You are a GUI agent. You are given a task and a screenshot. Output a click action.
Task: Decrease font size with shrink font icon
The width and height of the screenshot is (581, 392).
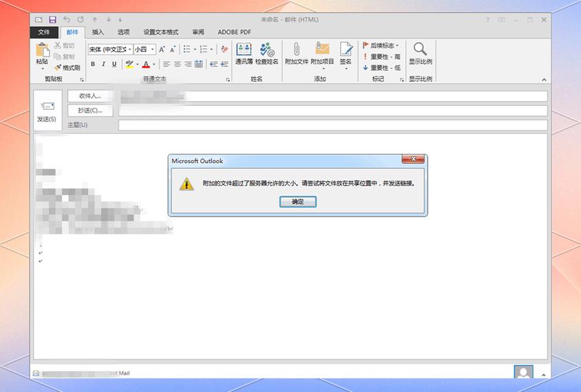click(173, 50)
